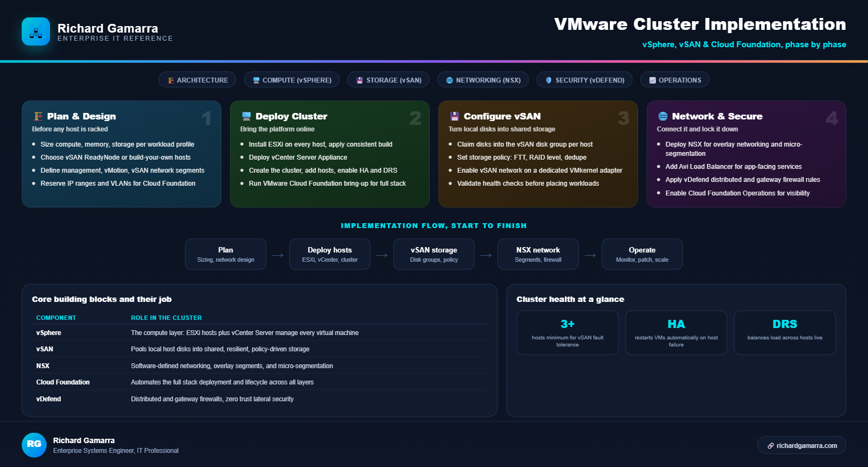The width and height of the screenshot is (868, 467).
Task: Click the vSphere row in the component table
Action: [260, 333]
